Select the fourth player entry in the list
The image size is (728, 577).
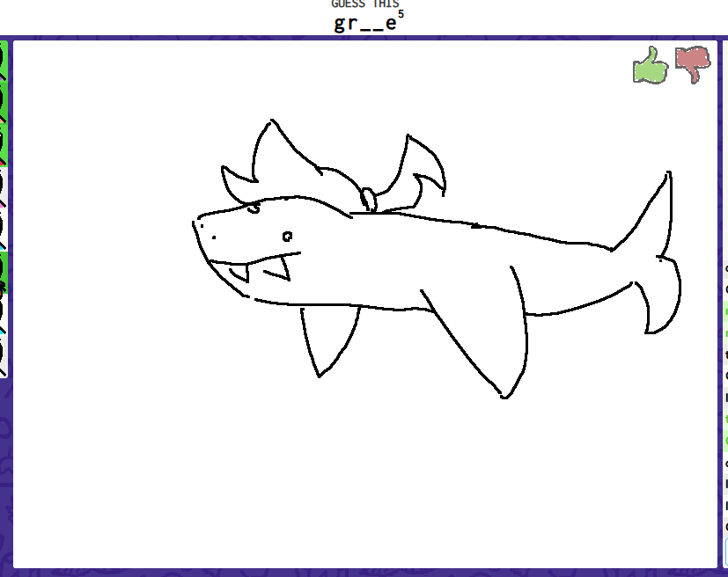[4, 186]
